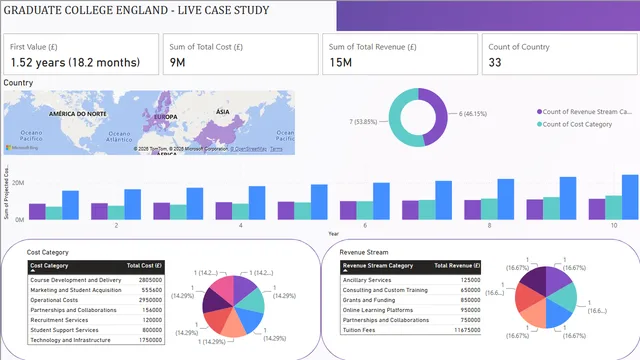Select the Consulting and Custom Training row
The image size is (640, 360).
[x=411, y=290]
